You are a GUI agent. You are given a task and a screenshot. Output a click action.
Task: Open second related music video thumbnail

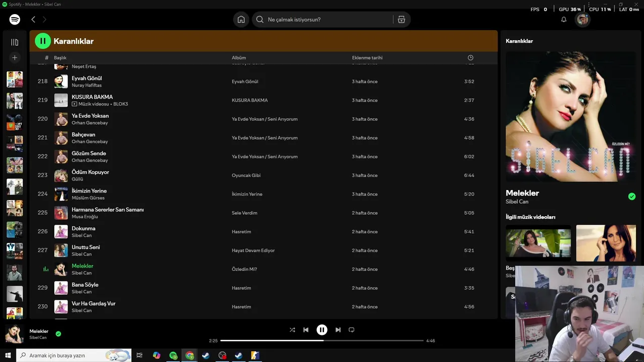(606, 243)
